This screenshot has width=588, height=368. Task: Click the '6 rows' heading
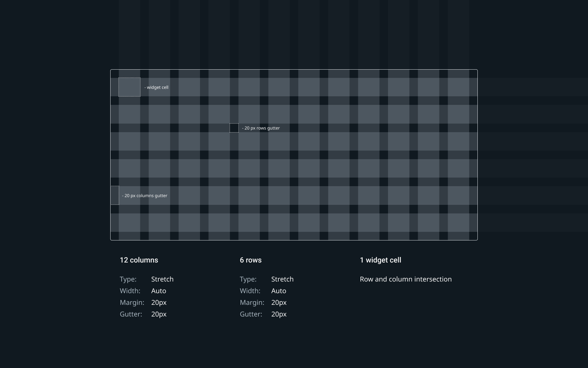pos(251,260)
